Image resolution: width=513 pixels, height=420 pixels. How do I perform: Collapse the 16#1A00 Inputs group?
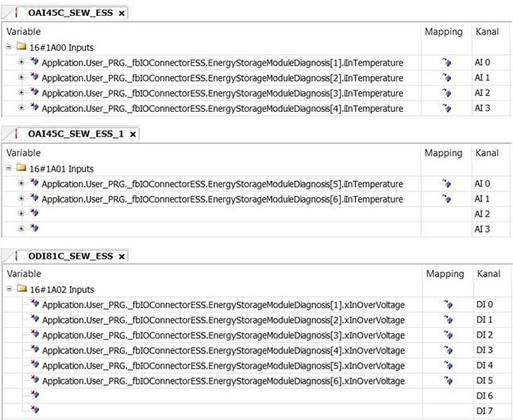[x=9, y=48]
